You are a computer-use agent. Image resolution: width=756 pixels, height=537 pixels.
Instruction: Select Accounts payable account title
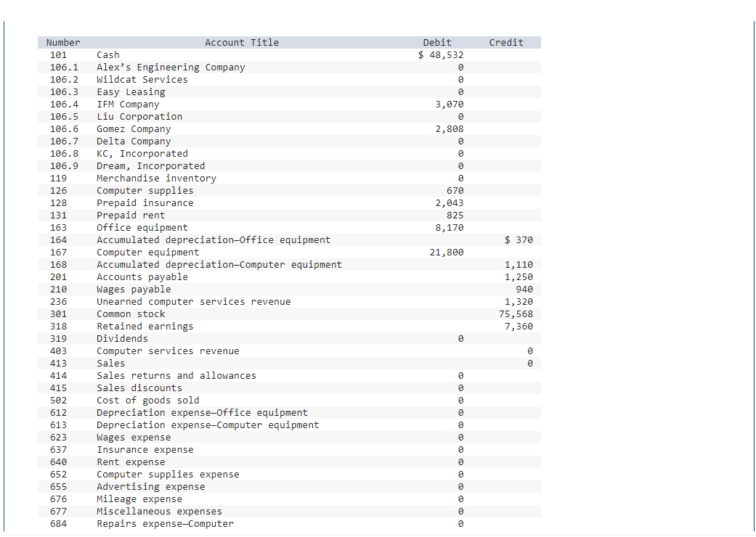pos(142,277)
